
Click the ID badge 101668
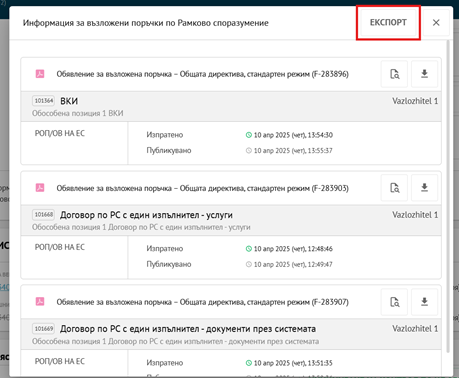point(44,215)
